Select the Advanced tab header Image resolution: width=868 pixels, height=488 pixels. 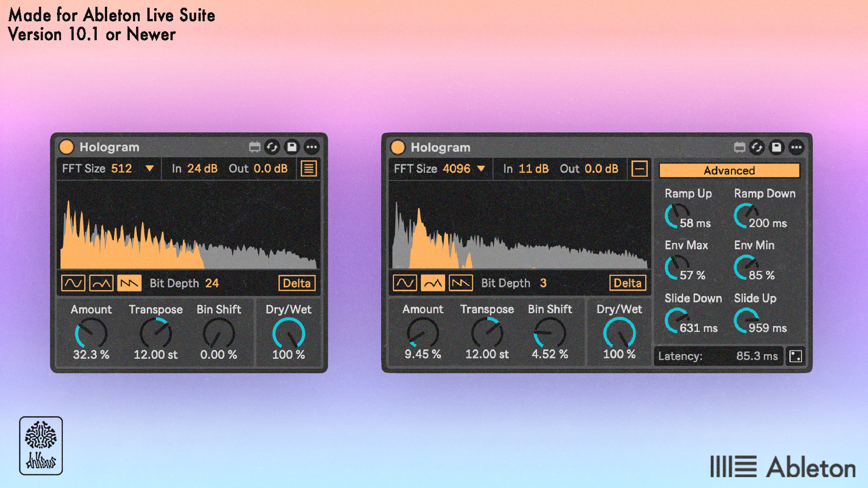pyautogui.click(x=729, y=170)
